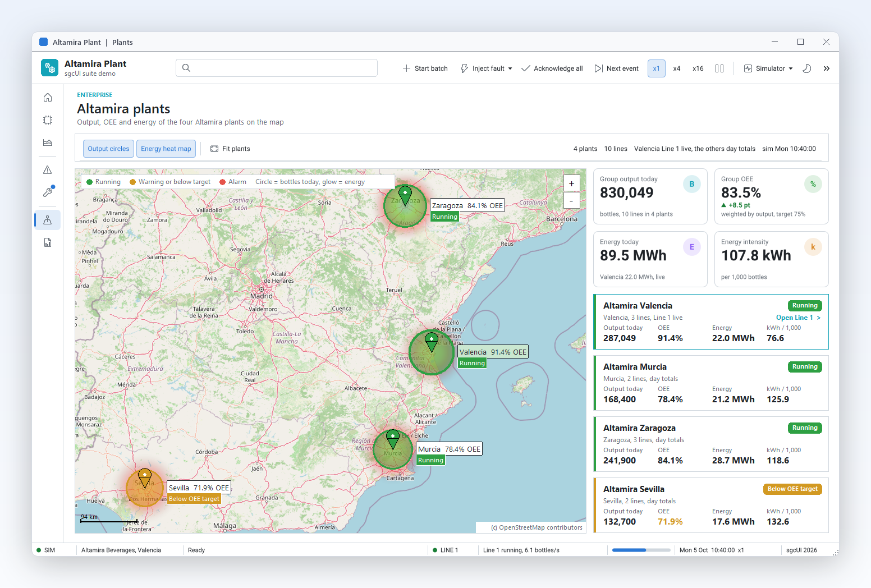Set simulation speed to x16

(698, 68)
